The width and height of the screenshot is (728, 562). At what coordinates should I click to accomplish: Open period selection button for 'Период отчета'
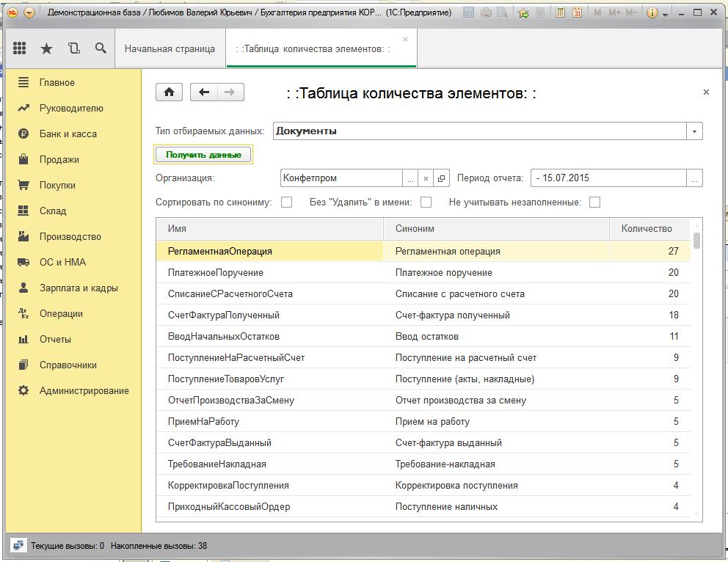click(694, 178)
